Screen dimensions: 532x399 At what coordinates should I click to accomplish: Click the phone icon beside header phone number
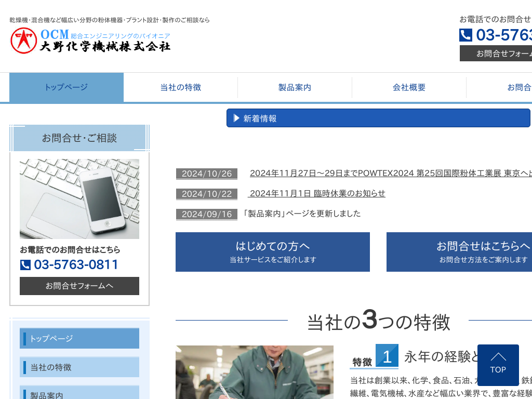(x=465, y=35)
